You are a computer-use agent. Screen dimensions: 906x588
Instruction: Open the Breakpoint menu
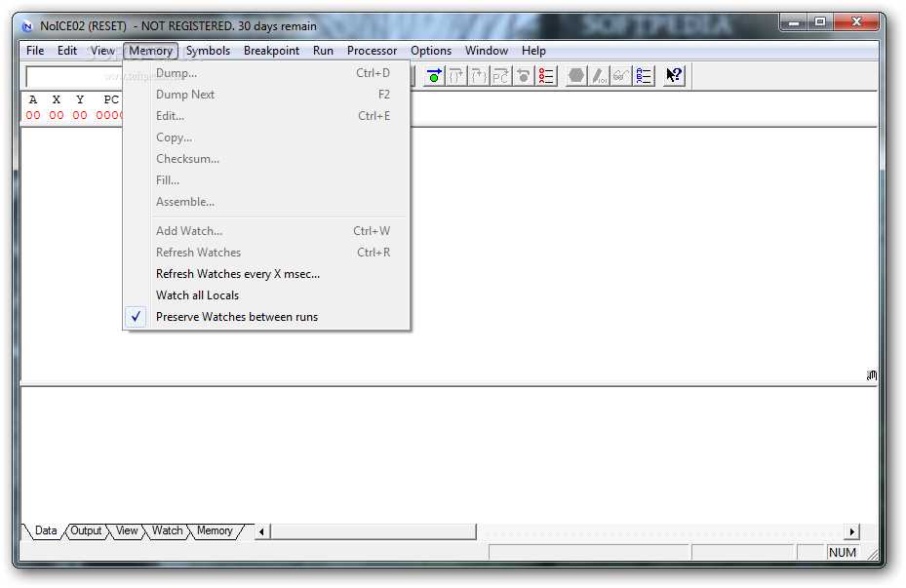tap(271, 51)
